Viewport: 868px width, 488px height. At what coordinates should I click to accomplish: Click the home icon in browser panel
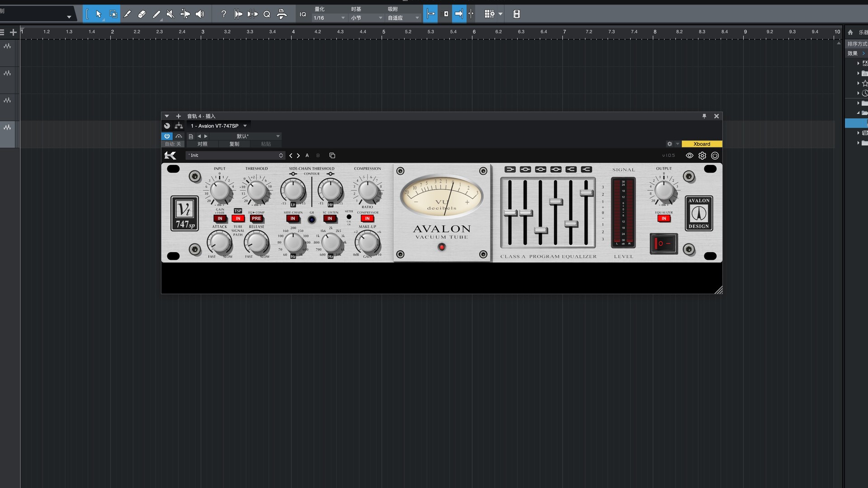850,32
